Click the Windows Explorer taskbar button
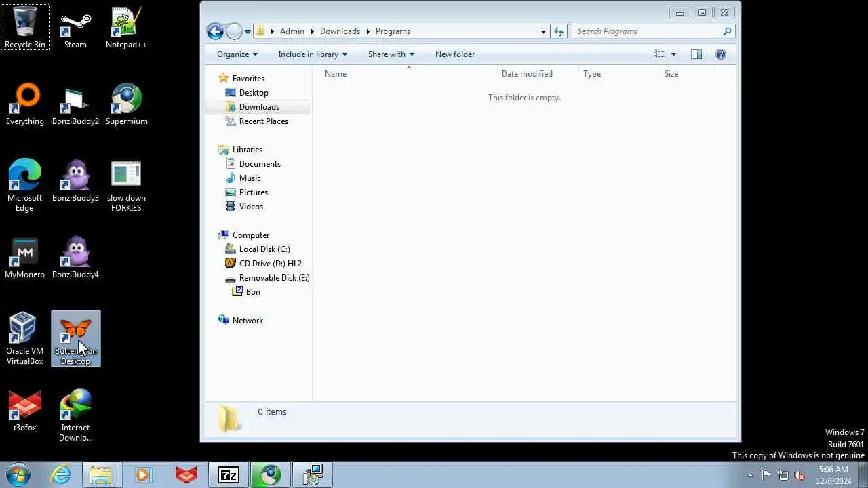The width and height of the screenshot is (868, 488). (x=101, y=474)
